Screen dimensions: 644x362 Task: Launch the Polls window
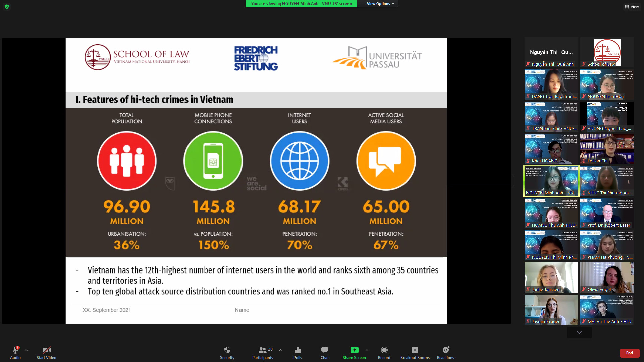[x=298, y=353]
